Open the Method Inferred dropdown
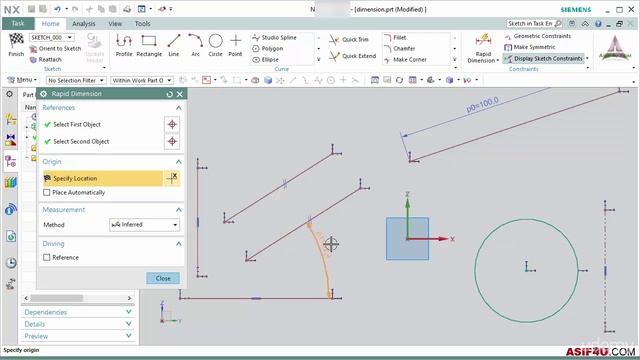This screenshot has width=640, height=360. point(144,225)
